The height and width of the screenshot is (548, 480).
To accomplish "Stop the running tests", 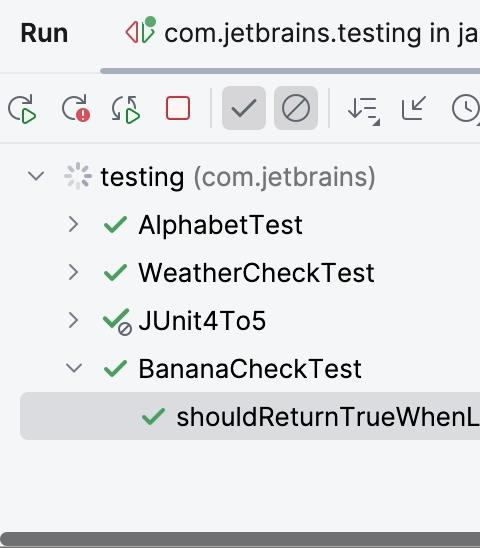I will [178, 108].
